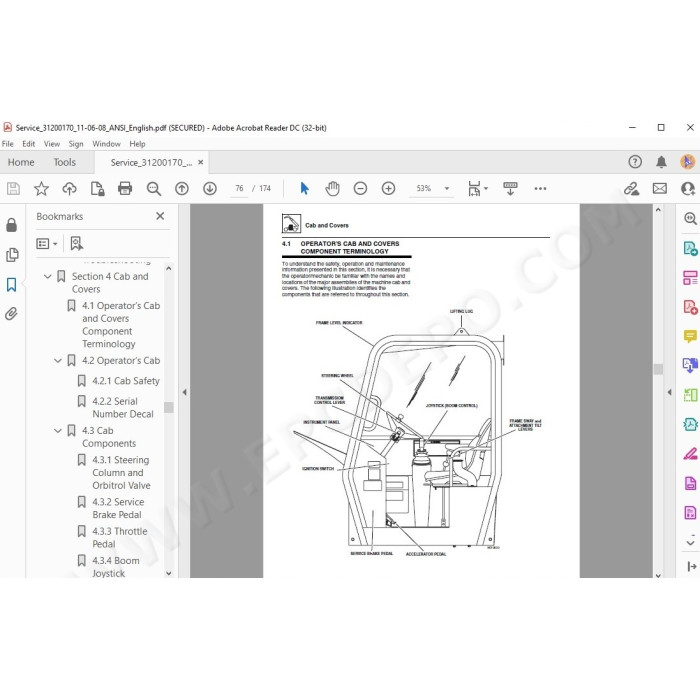Open Help question mark icon
Screen dimensions: 700x700
(x=635, y=162)
